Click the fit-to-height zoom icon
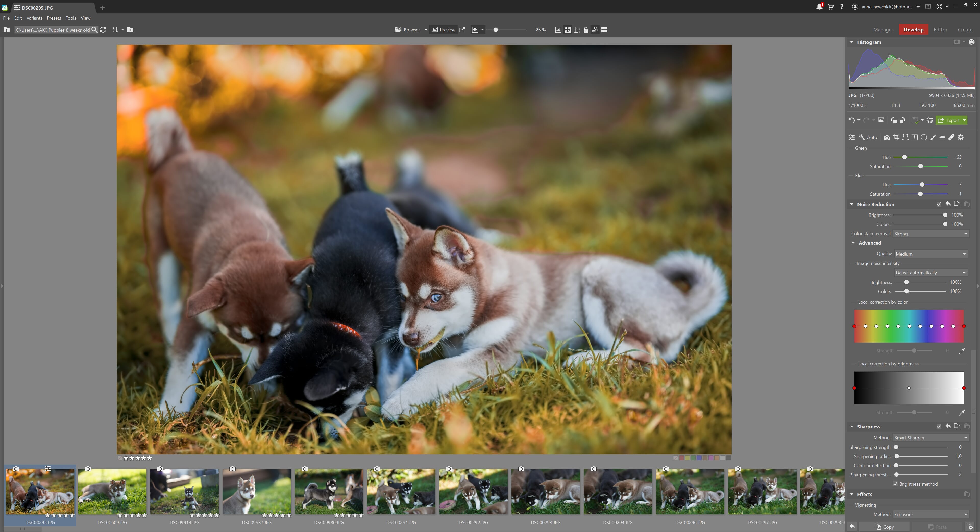Screen dimensions: 980x532 click(577, 30)
